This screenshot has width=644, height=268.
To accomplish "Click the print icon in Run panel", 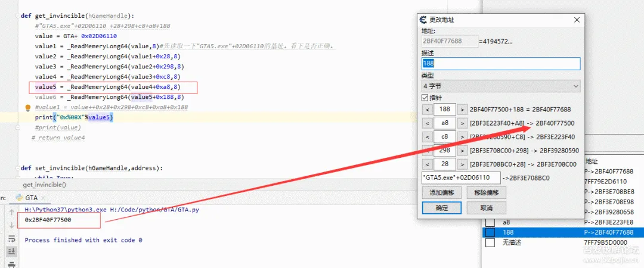I will (x=11, y=264).
